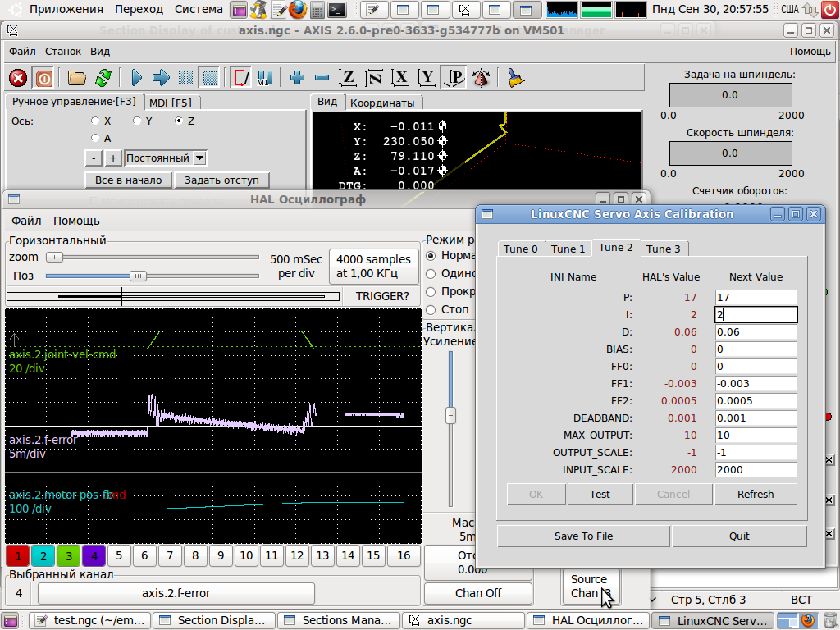Select the A axis radio button
Image resolution: width=840 pixels, height=630 pixels.
coord(95,138)
